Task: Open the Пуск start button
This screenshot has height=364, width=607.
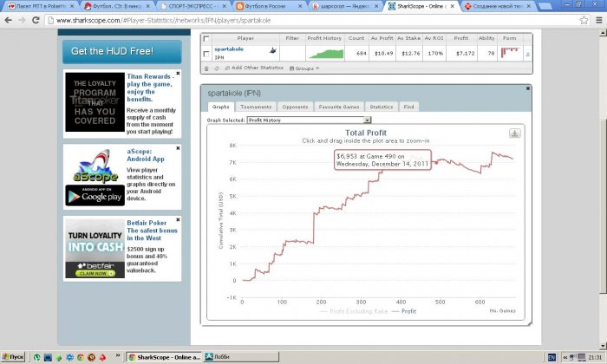Action: click(13, 357)
